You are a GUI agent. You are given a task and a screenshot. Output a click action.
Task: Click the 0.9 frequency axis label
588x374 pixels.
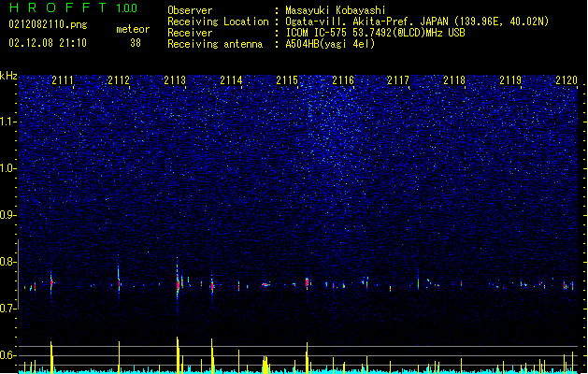[8, 215]
